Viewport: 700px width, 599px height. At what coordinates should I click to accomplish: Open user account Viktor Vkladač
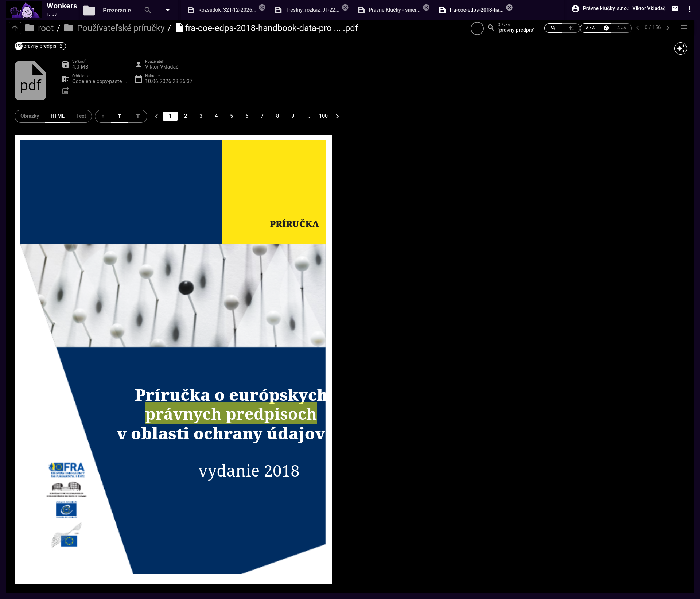click(x=619, y=8)
